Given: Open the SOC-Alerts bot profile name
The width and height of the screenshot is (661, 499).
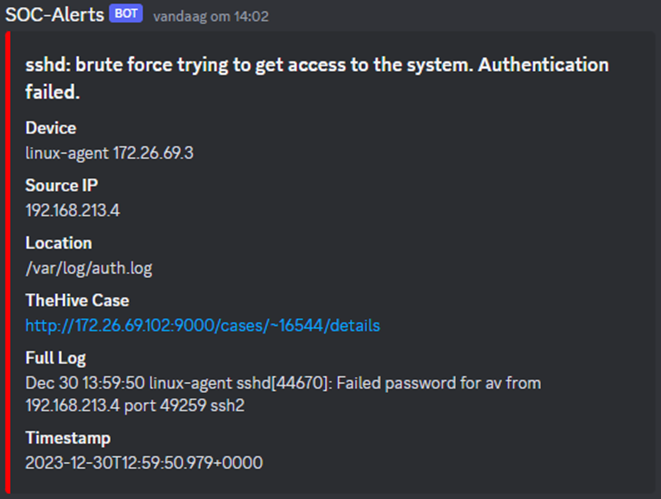Looking at the screenshot, I should click(56, 14).
